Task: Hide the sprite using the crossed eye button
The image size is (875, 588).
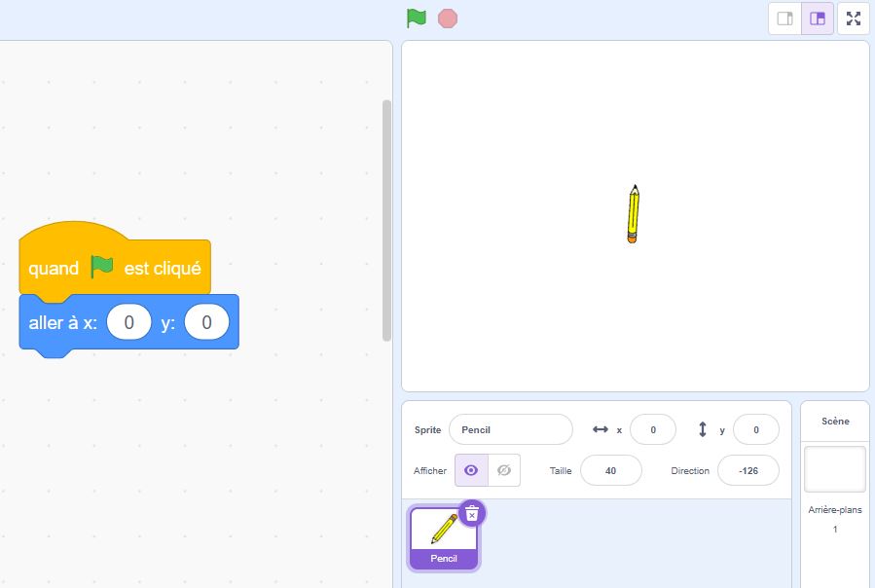Action: [504, 470]
